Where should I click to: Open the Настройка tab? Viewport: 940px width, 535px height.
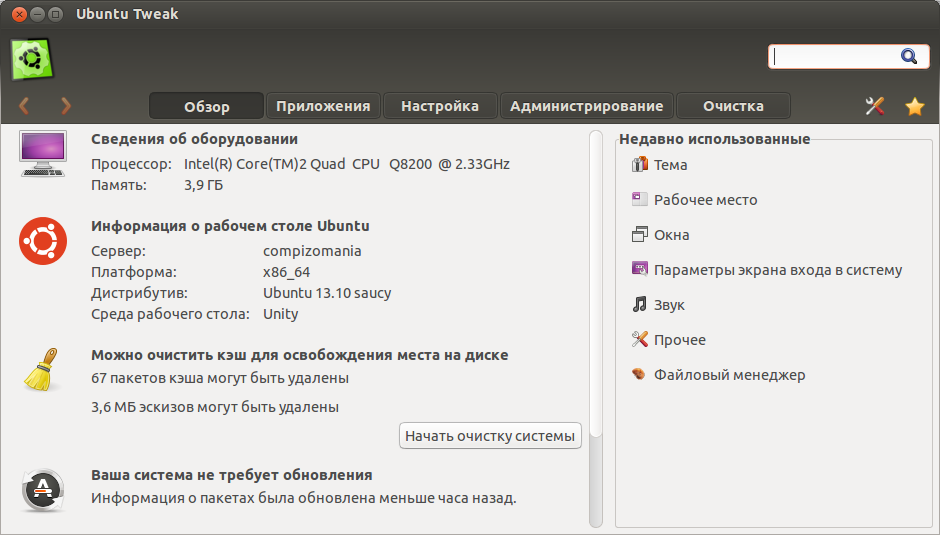(x=440, y=106)
